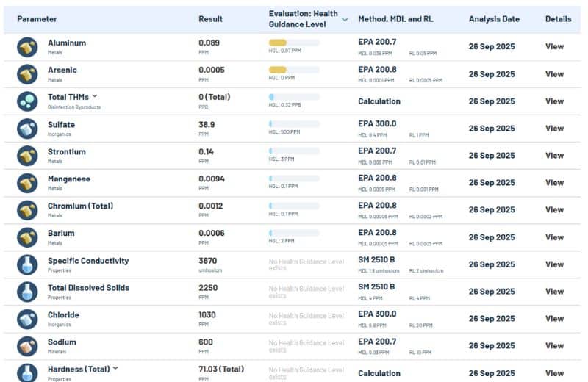
Task: Click the Specific Conductivity flask icon
Action: coord(27,264)
